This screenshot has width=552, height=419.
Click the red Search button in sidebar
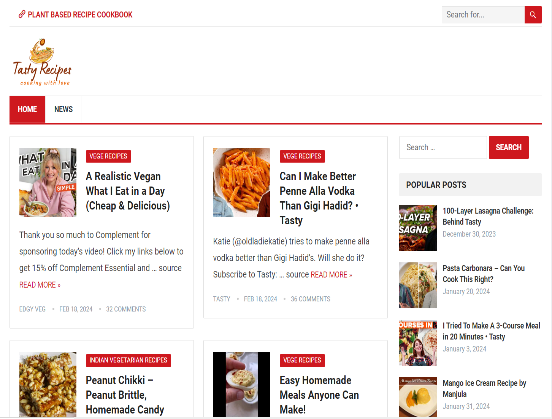tap(508, 147)
